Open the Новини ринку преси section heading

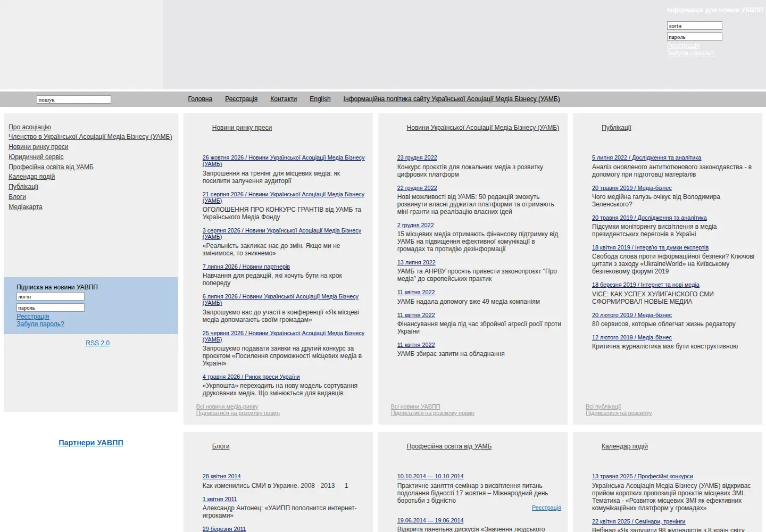pos(242,128)
